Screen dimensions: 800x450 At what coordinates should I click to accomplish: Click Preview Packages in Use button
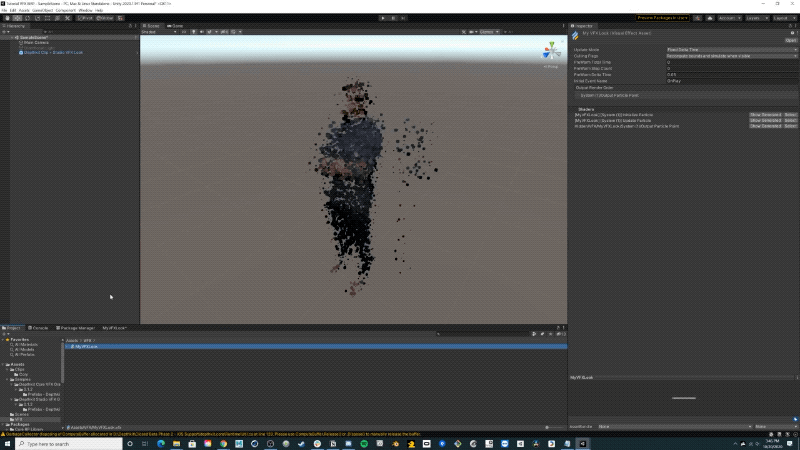(662, 18)
